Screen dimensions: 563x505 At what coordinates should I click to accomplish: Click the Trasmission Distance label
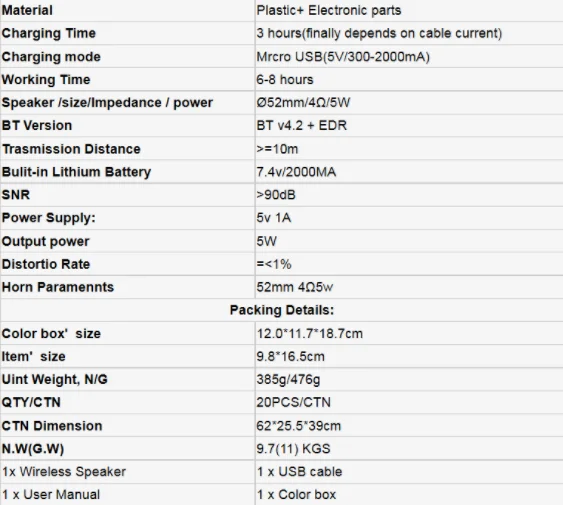point(71,149)
